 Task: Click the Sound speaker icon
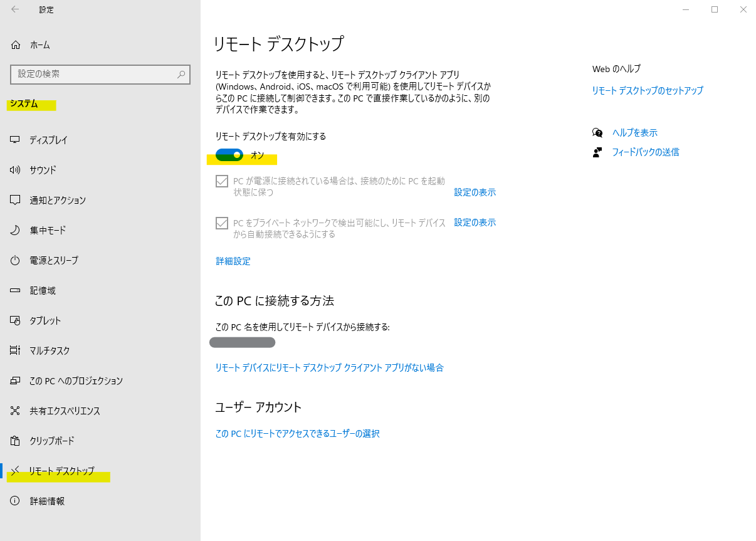[x=16, y=170]
